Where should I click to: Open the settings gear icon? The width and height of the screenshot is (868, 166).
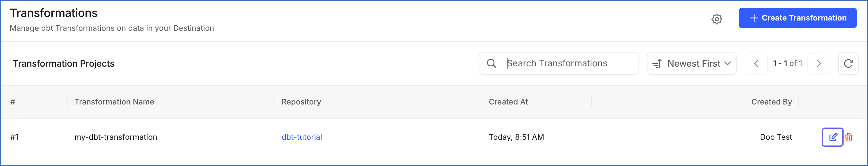(x=717, y=19)
